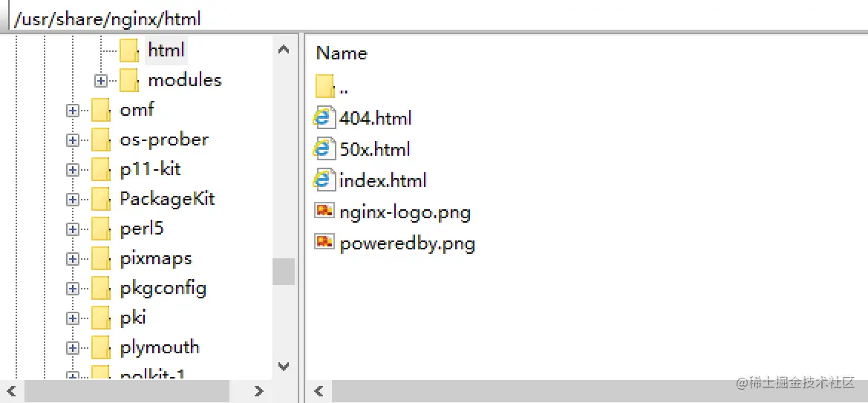Click the parent directory folder icon
The width and height of the screenshot is (868, 403).
[325, 86]
